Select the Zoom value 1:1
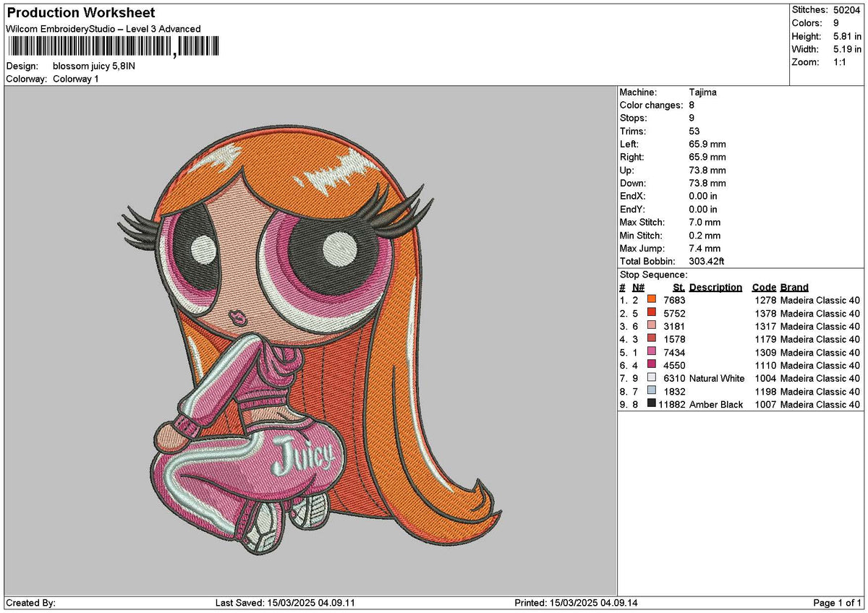 point(841,62)
